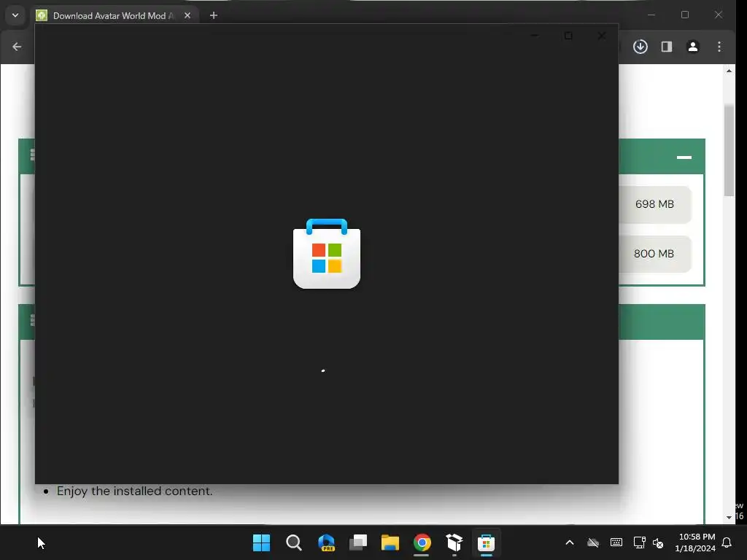
Task: Open a new Chrome tab
Action: (214, 16)
